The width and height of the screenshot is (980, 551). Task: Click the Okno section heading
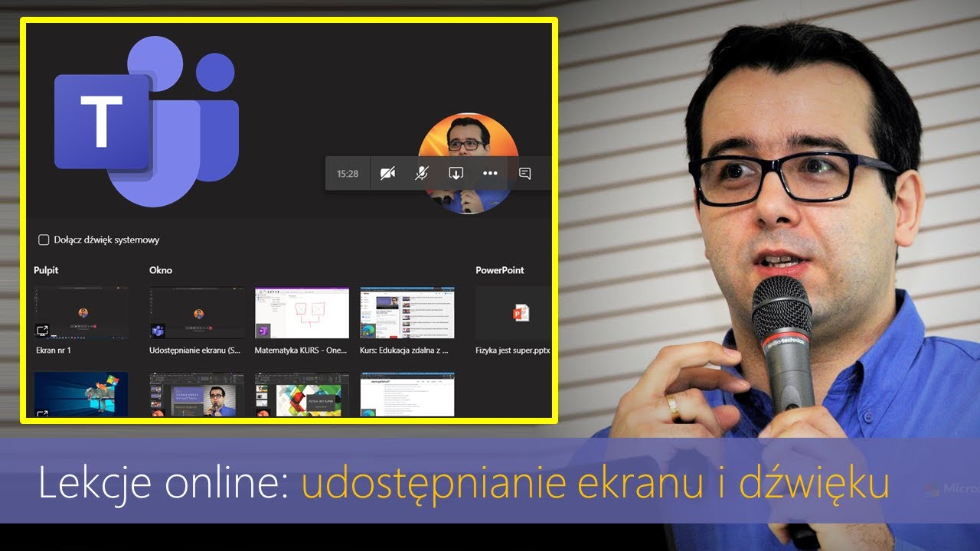pyautogui.click(x=161, y=270)
